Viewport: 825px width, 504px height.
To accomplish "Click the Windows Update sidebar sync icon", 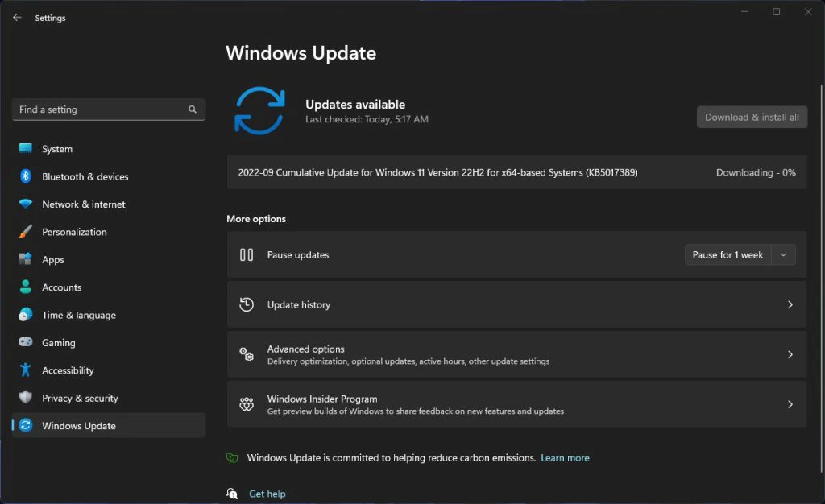I will [25, 425].
